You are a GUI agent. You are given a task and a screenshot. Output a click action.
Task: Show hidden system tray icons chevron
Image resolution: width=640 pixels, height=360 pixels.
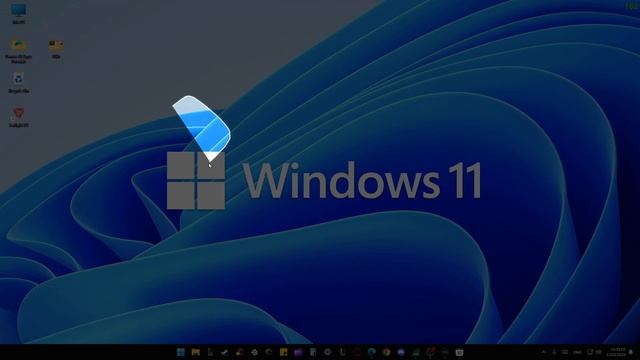[x=544, y=352]
